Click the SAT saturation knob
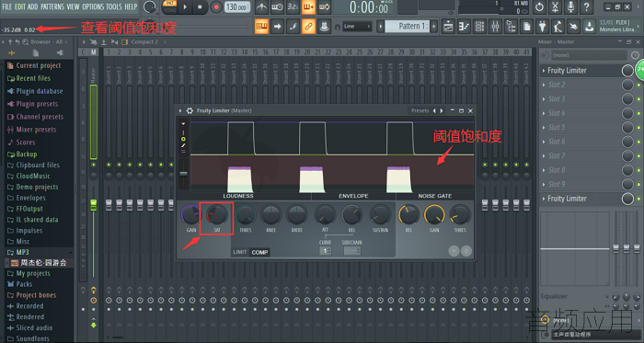This screenshot has height=343, width=644. [217, 215]
